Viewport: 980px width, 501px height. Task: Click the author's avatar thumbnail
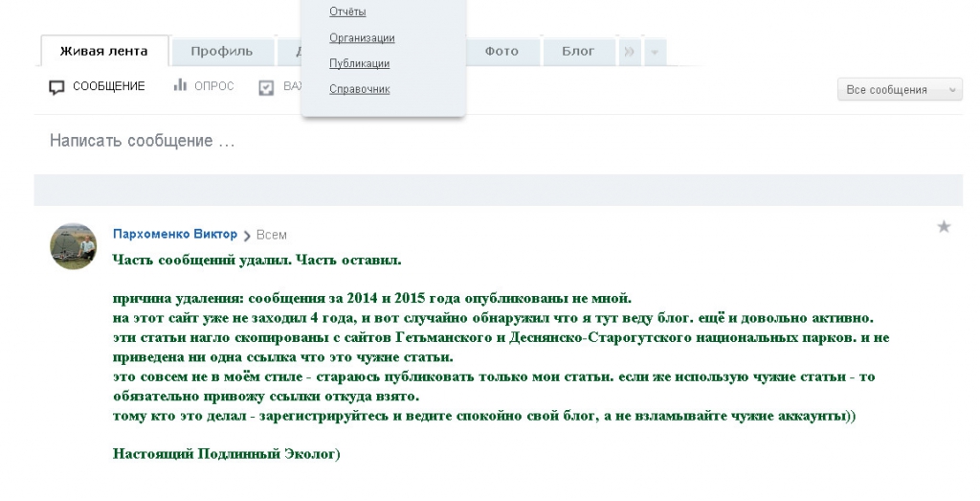(x=74, y=246)
